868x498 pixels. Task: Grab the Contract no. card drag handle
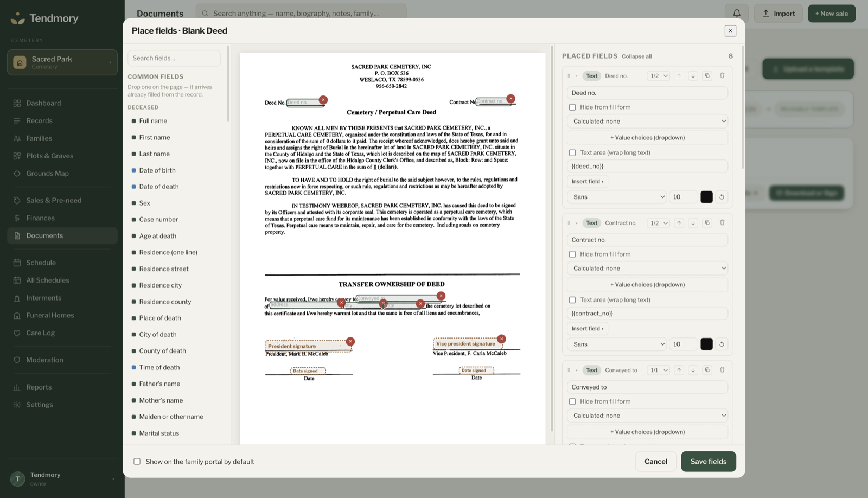click(x=569, y=223)
